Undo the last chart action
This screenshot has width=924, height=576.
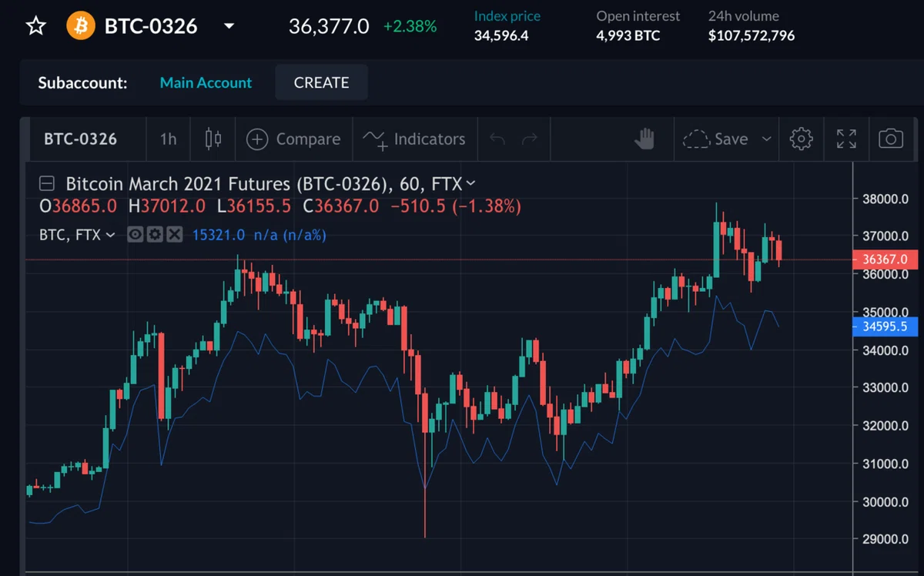tap(497, 139)
